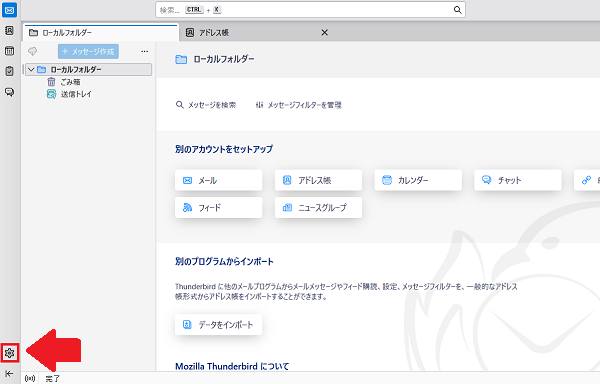Collapse the ローカルフォルダー tree chevron
The height and width of the screenshot is (384, 600).
point(31,70)
